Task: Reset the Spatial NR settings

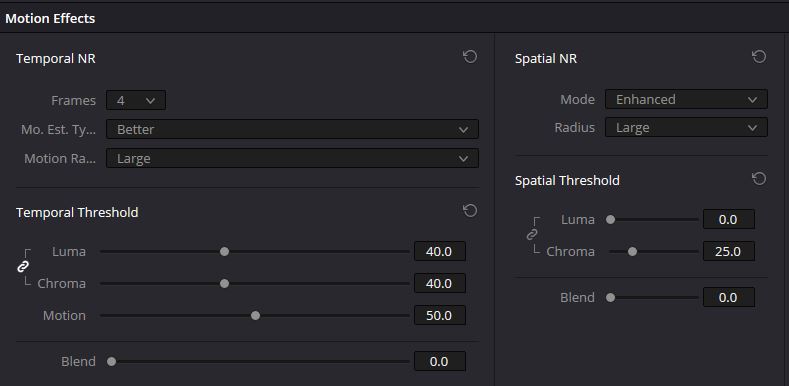Action: (x=759, y=57)
